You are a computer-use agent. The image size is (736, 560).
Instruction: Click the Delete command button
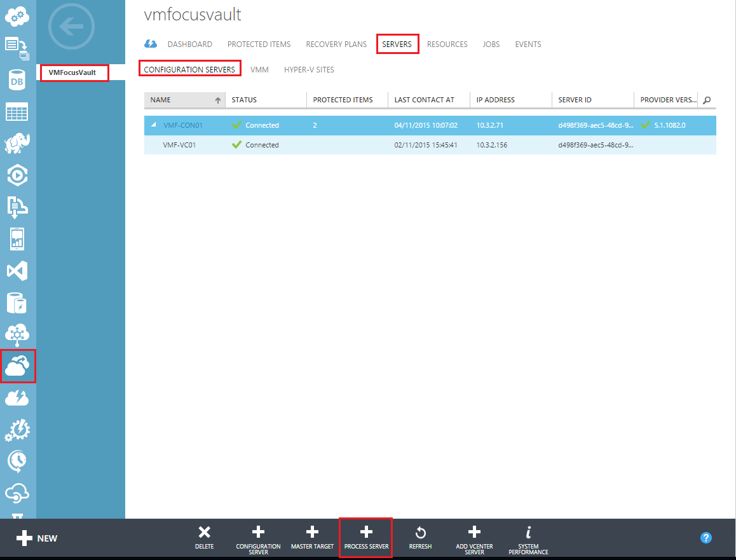204,537
